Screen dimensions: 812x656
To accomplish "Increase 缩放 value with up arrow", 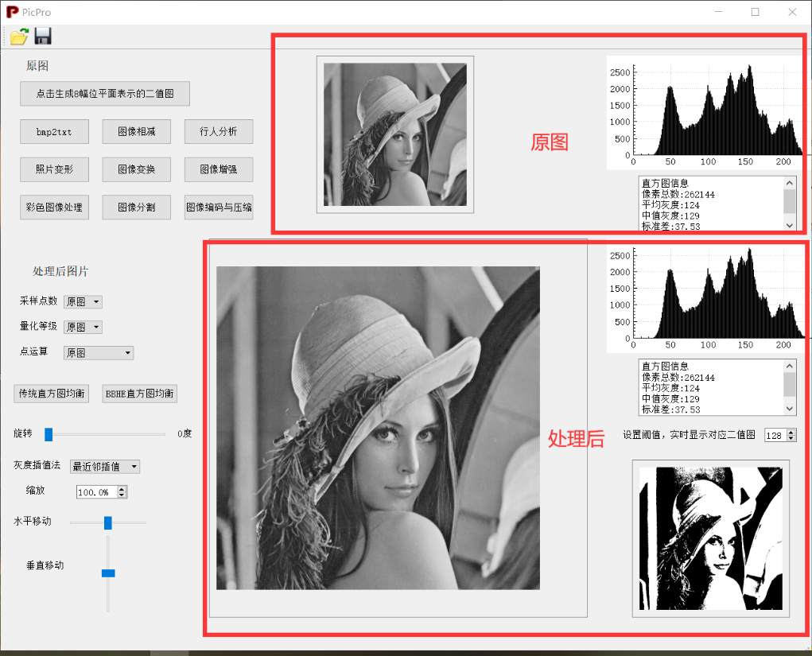I will click(x=122, y=489).
